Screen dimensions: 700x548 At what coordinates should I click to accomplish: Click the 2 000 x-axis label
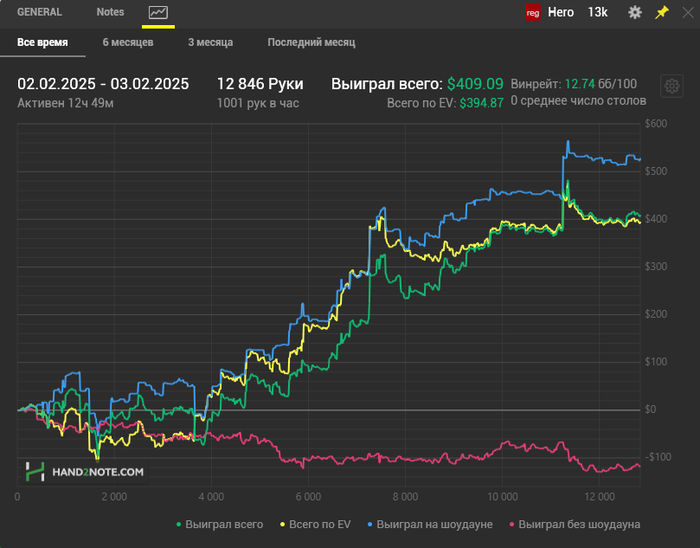[x=114, y=497]
